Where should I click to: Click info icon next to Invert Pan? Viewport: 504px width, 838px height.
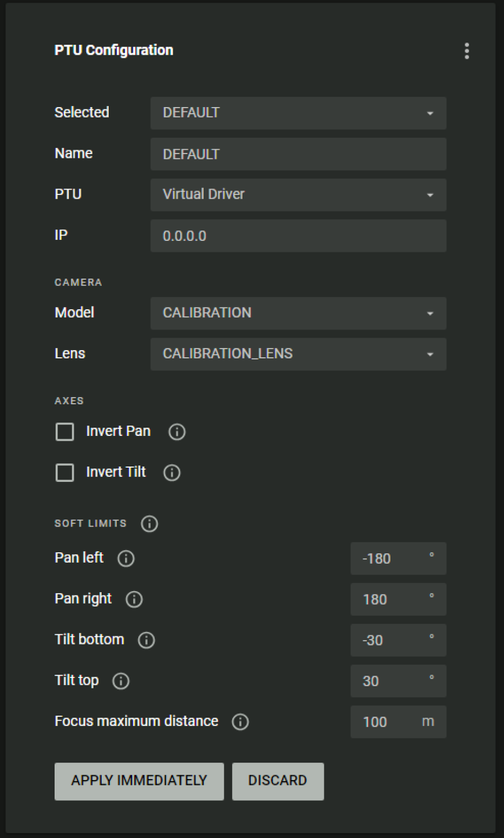[176, 432]
